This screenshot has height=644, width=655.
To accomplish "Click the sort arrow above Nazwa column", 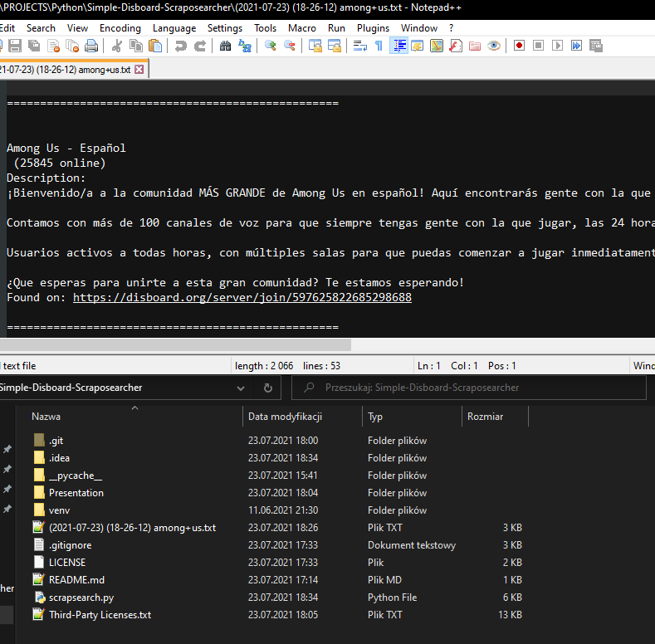I will 134,408.
